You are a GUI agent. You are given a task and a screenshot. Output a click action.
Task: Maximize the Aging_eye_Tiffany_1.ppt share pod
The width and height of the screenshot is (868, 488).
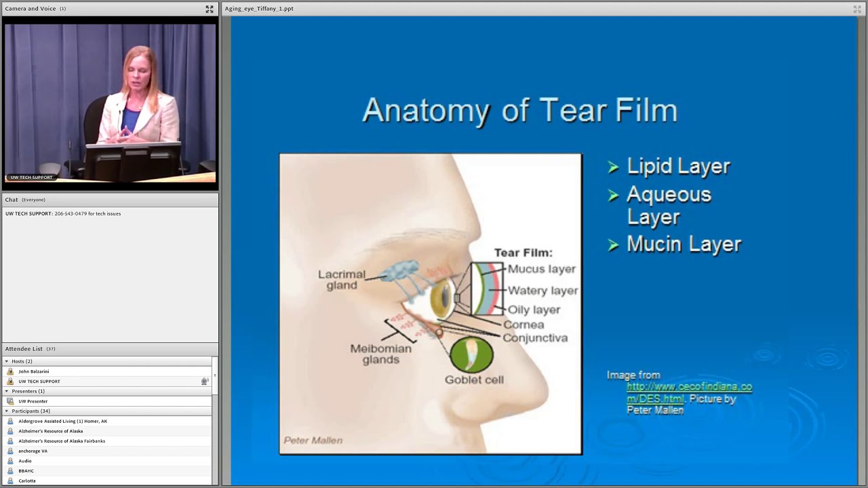point(857,9)
